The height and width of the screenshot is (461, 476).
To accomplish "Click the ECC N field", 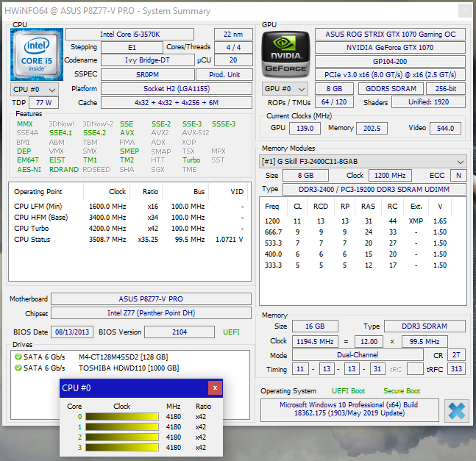I will tap(458, 176).
